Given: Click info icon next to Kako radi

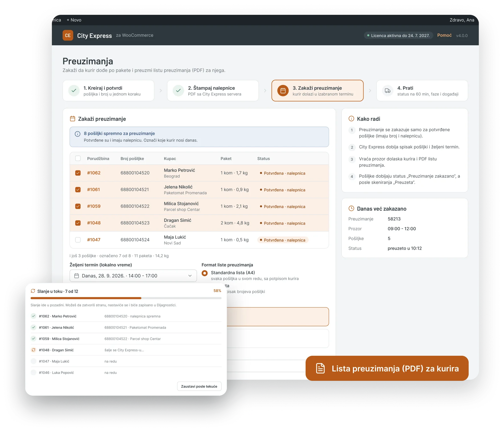Looking at the screenshot, I should pos(351,119).
